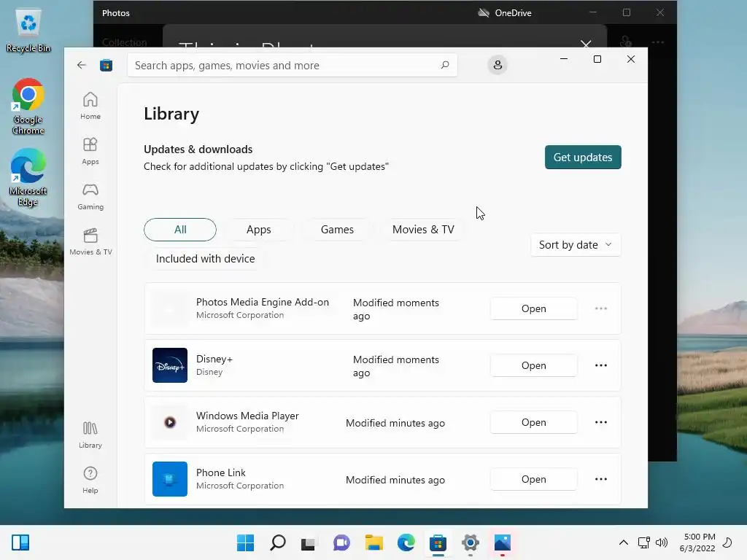The width and height of the screenshot is (747, 560).
Task: Open taskbar Search
Action: pos(278,542)
